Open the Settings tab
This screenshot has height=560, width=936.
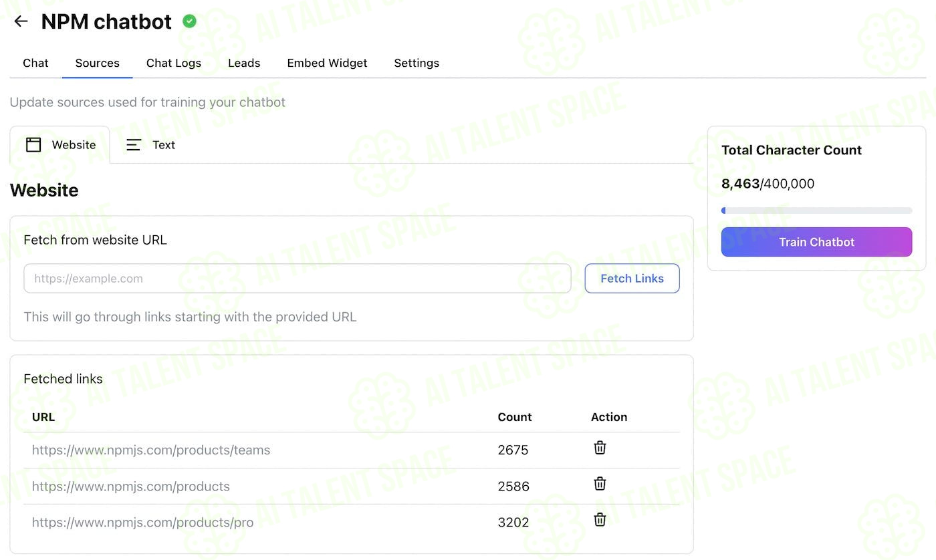[417, 63]
